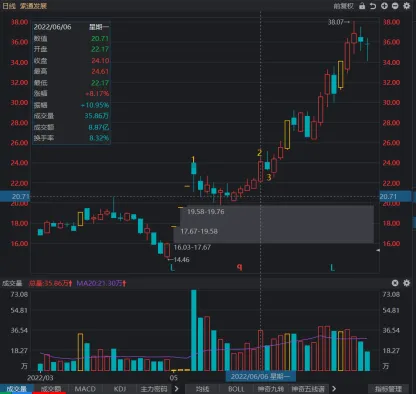Toggle the 均线 moving average overlay

tap(202, 389)
